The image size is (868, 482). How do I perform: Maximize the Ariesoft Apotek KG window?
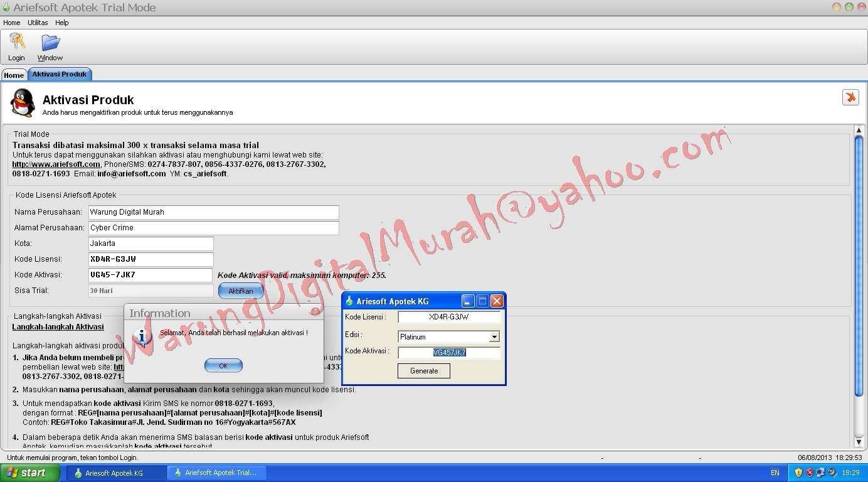click(x=482, y=301)
